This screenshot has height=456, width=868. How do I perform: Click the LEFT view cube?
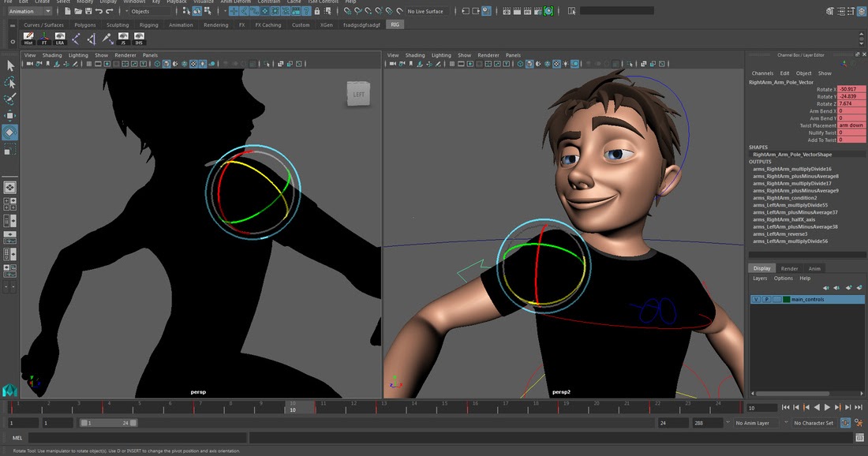point(359,94)
